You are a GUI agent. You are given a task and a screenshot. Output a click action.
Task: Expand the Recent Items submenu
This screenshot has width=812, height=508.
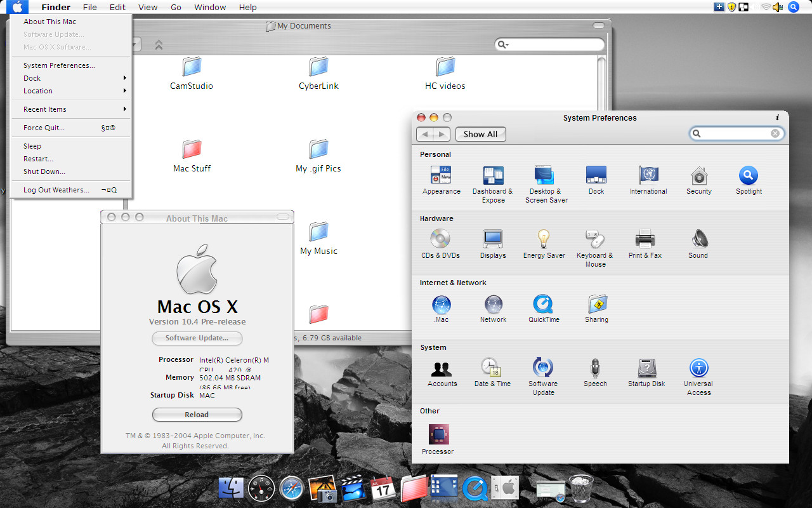[x=70, y=109]
